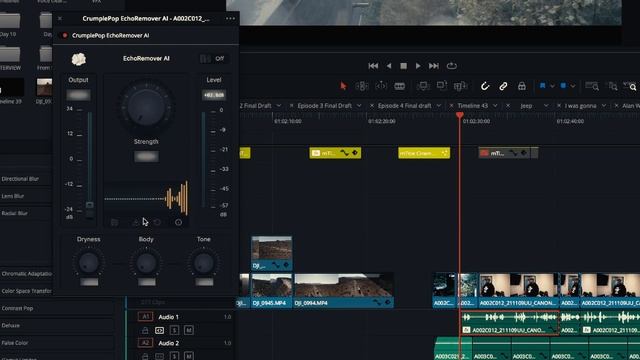This screenshot has width=640, height=360.
Task: Switch to Timeline 43 tab
Action: 473,106
